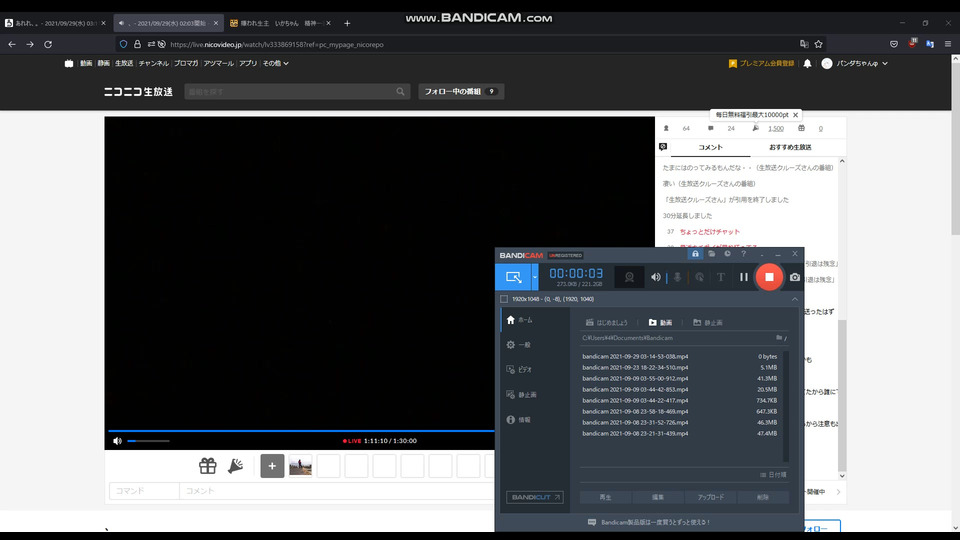Collapse the Bandicam panel with chevron
The height and width of the screenshot is (540, 960).
795,299
